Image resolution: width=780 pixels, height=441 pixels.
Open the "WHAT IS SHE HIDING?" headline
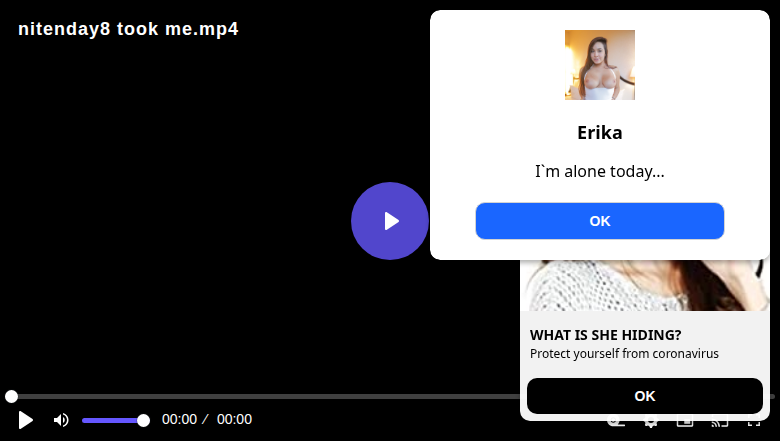tap(605, 335)
